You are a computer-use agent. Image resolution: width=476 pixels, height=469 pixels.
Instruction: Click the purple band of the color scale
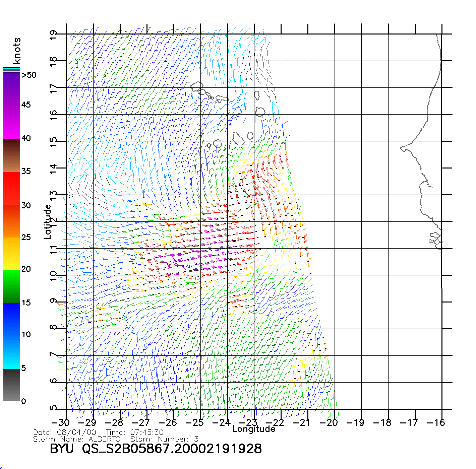pos(12,89)
